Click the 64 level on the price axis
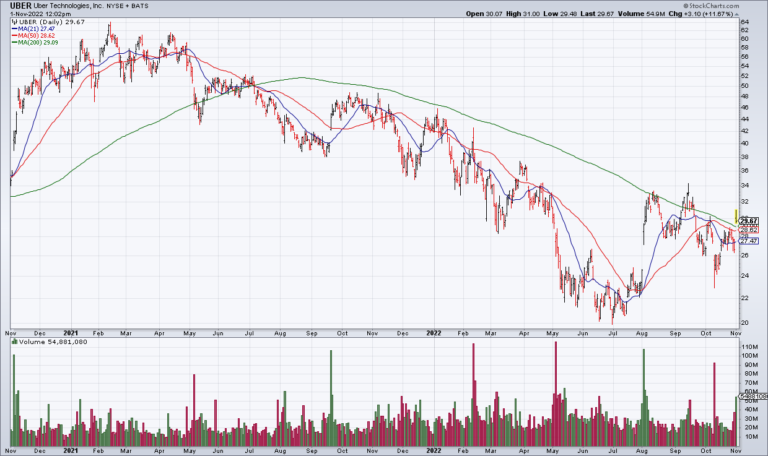Image resolution: width=768 pixels, height=456 pixels. click(746, 20)
